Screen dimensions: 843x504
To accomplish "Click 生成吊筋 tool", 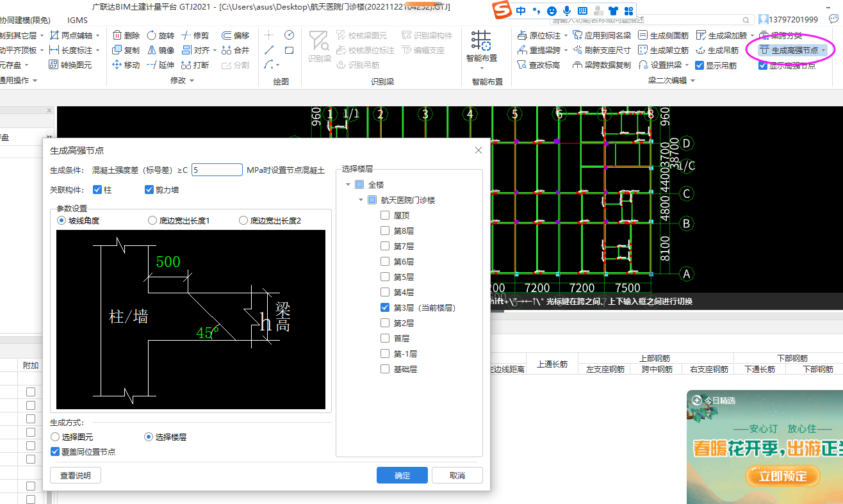I will (717, 50).
